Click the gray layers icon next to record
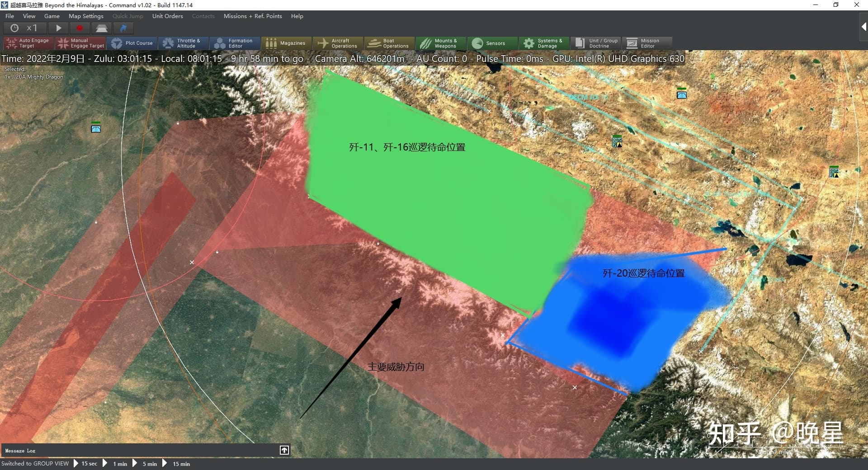Viewport: 868px width, 470px height. click(x=102, y=28)
